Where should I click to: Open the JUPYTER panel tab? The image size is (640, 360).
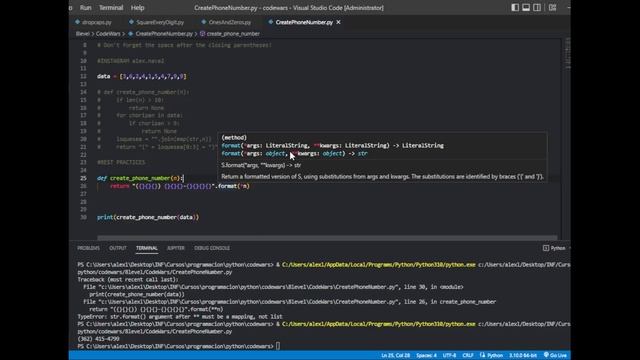176,248
